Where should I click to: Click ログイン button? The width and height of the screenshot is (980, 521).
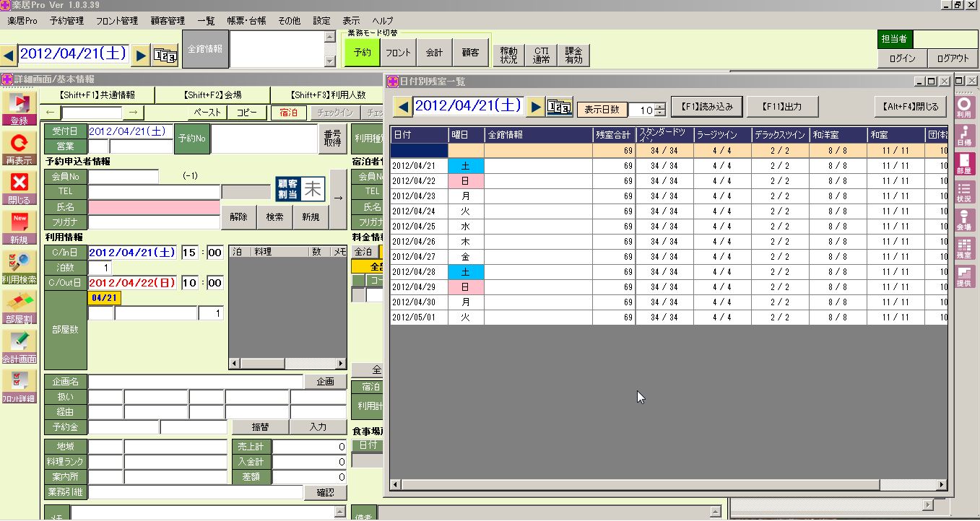(x=903, y=59)
